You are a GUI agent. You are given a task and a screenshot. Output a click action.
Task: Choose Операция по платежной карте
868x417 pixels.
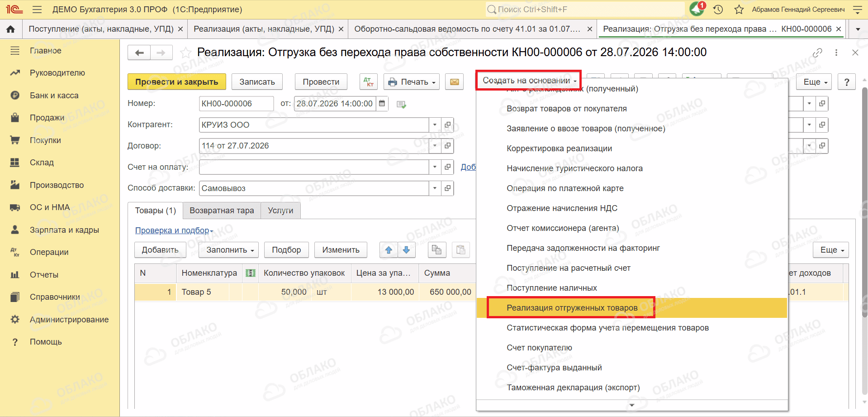[x=632, y=188]
